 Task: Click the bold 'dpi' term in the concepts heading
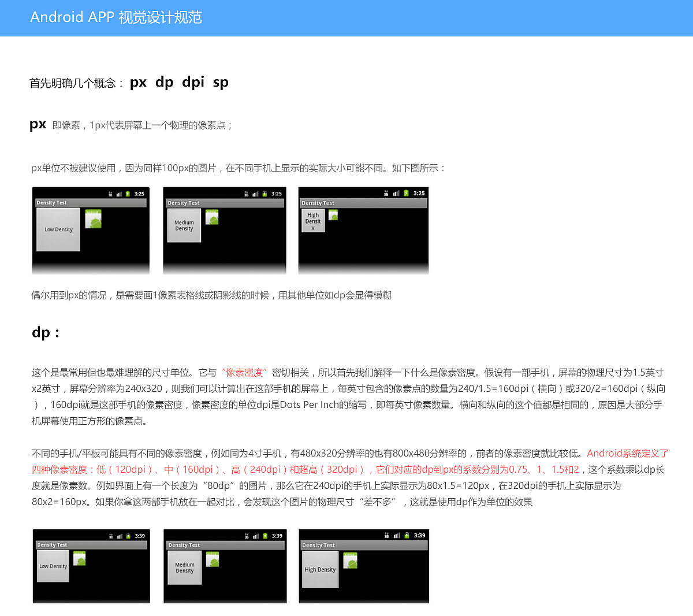pyautogui.click(x=193, y=82)
